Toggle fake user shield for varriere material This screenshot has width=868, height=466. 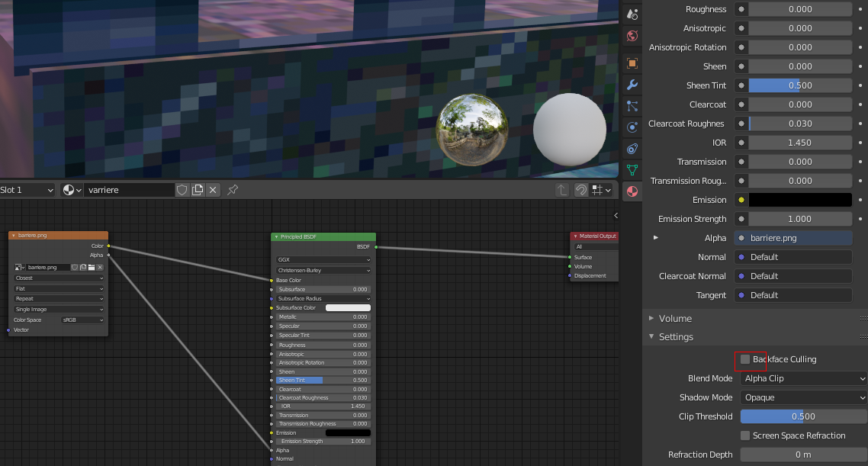[x=182, y=190]
